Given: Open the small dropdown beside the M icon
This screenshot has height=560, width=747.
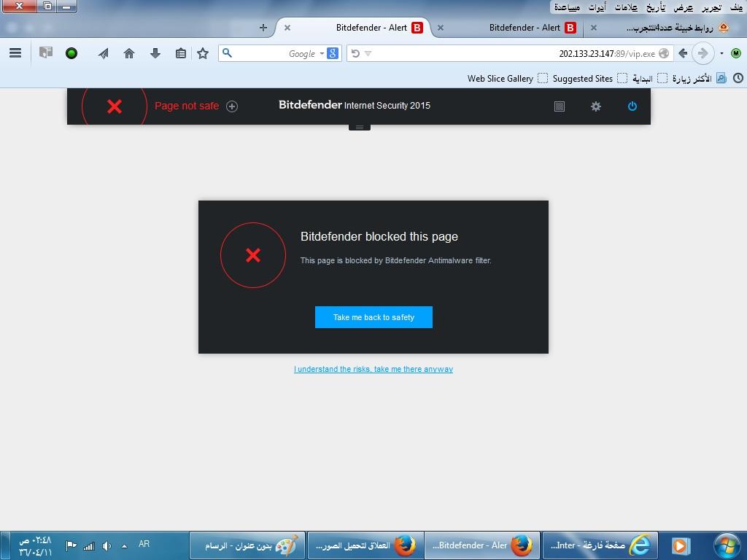Looking at the screenshot, I should point(721,53).
